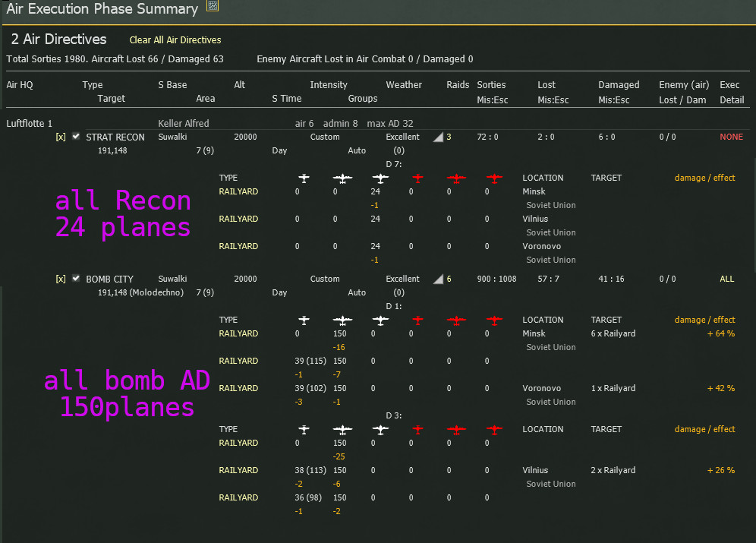Click the red fighter plane icon in the D 1 header row
The width and height of the screenshot is (756, 543).
(x=418, y=320)
